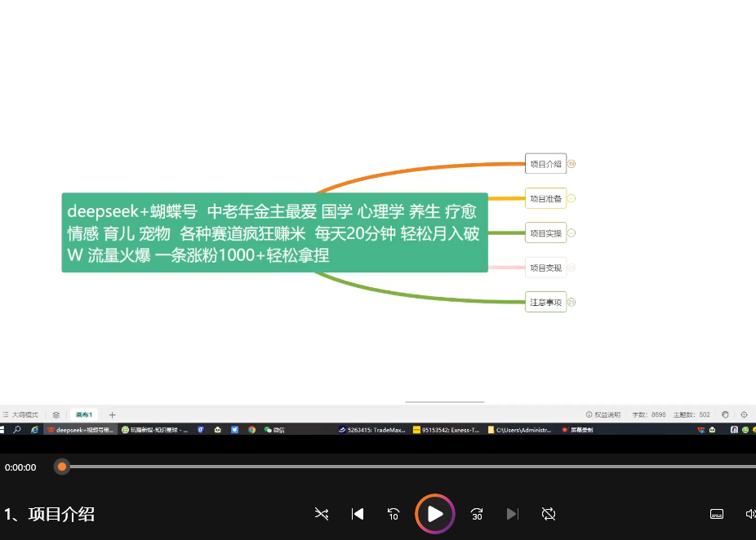Expand the 注意事项 branch count badge
The image size is (756, 540).
[571, 302]
